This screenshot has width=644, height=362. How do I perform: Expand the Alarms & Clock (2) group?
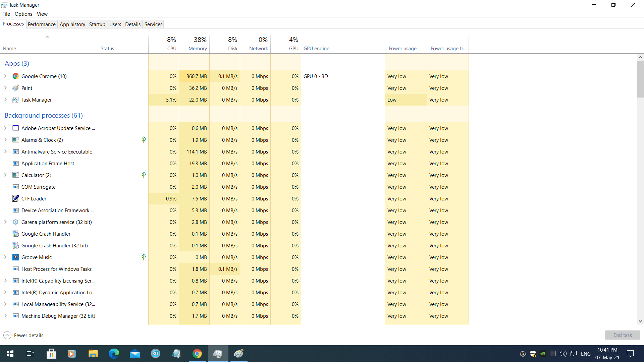pos(5,140)
